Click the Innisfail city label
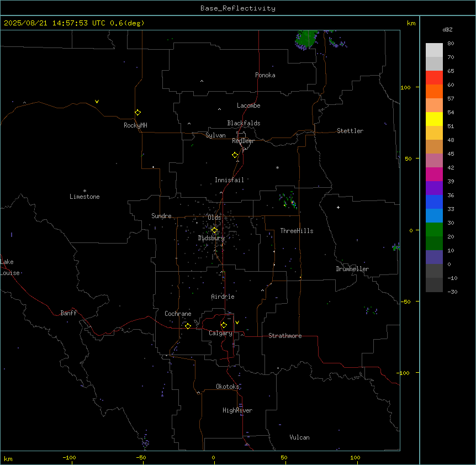The height and width of the screenshot is (465, 476). click(x=229, y=180)
